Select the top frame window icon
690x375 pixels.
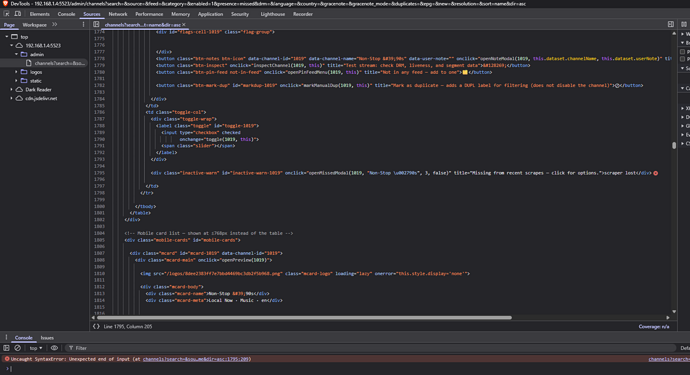click(x=15, y=37)
